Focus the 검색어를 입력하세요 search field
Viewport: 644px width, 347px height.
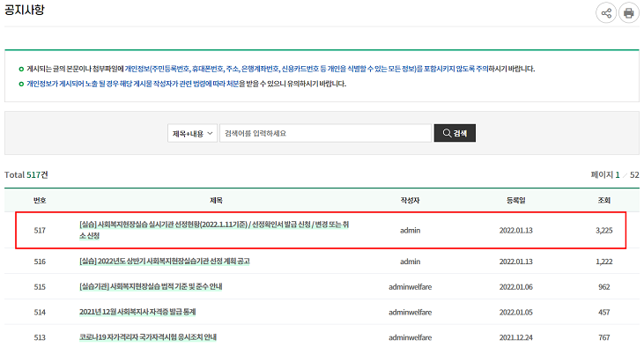pyautogui.click(x=325, y=134)
